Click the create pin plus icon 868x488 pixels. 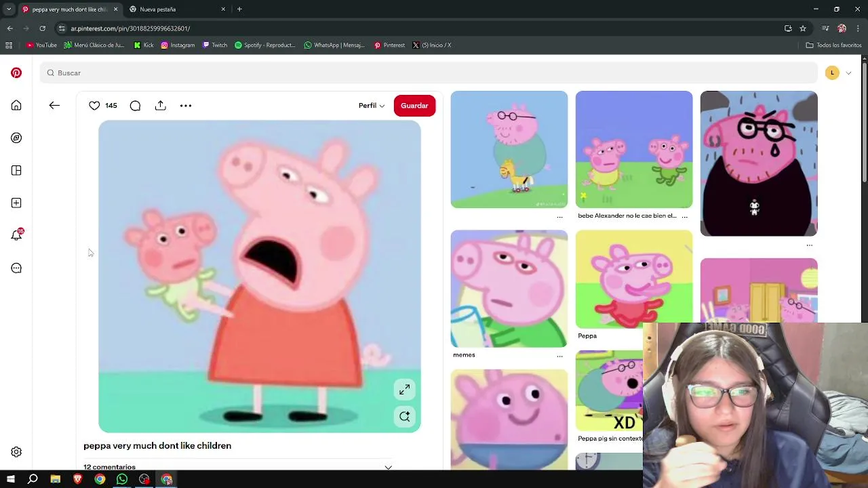(16, 203)
